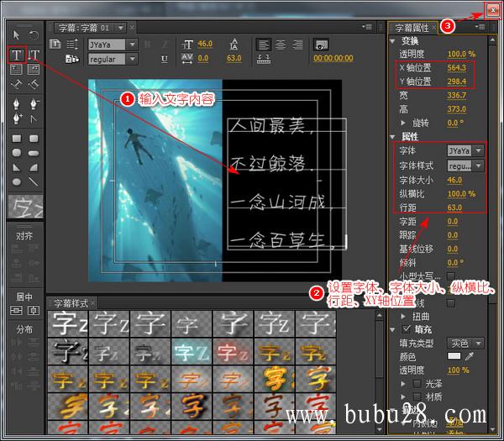
Task: Set text alignment to left
Action: pyautogui.click(x=264, y=45)
